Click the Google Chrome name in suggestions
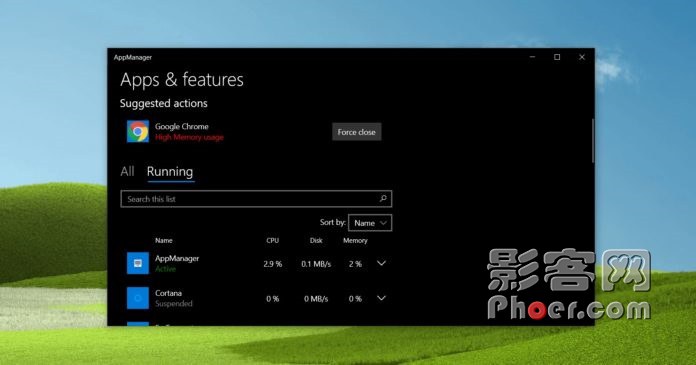The image size is (696, 365). tap(182, 126)
